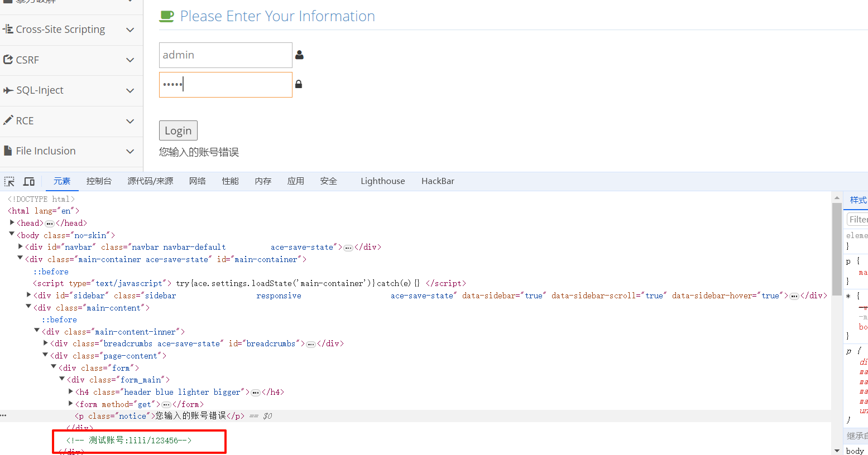Screen dimensions: 868x455
Task: Click the scrollbar down arrow in Elements panel
Action: click(x=836, y=451)
